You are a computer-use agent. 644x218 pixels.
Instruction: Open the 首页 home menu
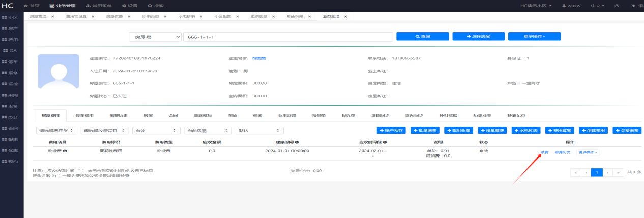pyautogui.click(x=32, y=5)
